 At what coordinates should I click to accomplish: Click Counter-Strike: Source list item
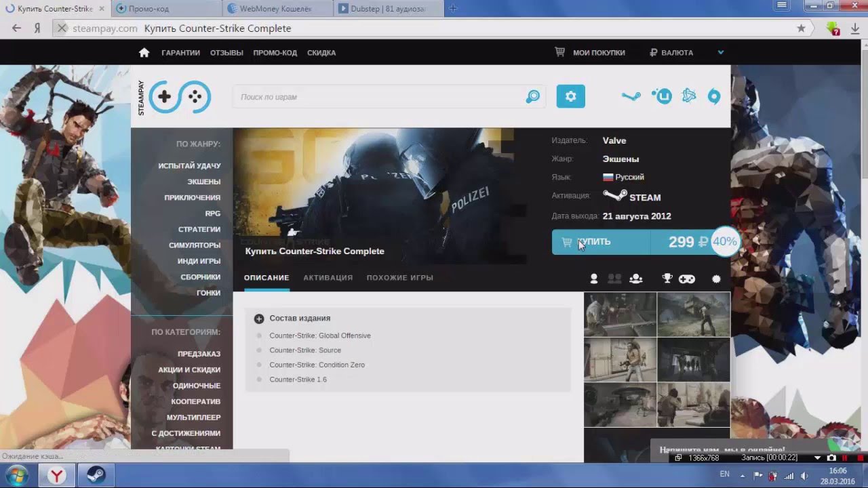(305, 350)
